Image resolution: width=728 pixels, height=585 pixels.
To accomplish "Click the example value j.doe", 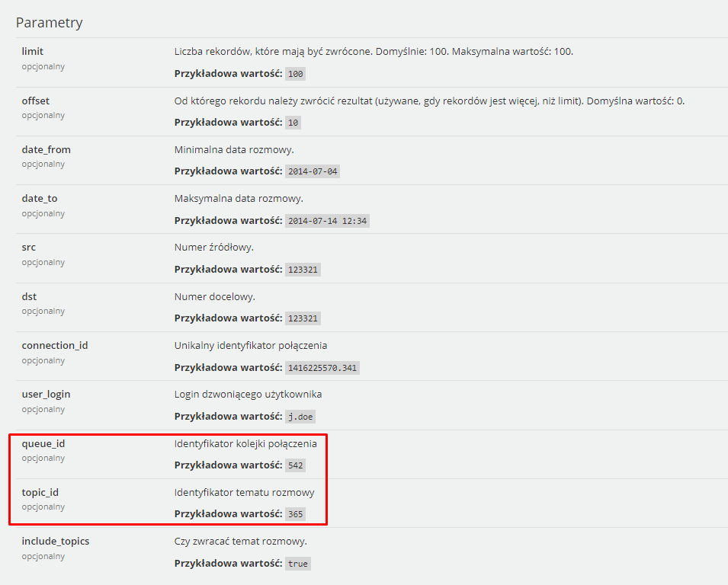I will pyautogui.click(x=300, y=417).
